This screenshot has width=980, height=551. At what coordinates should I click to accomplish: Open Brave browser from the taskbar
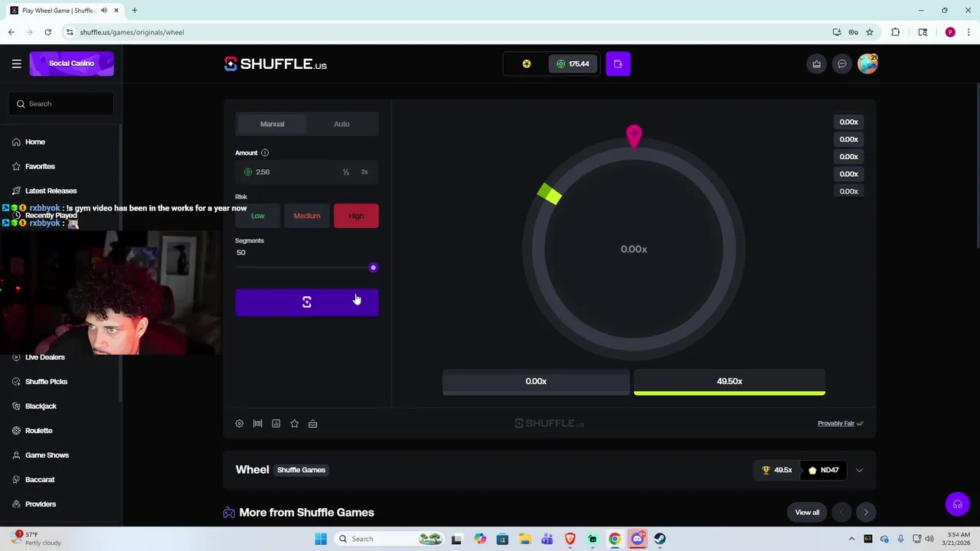pyautogui.click(x=570, y=539)
